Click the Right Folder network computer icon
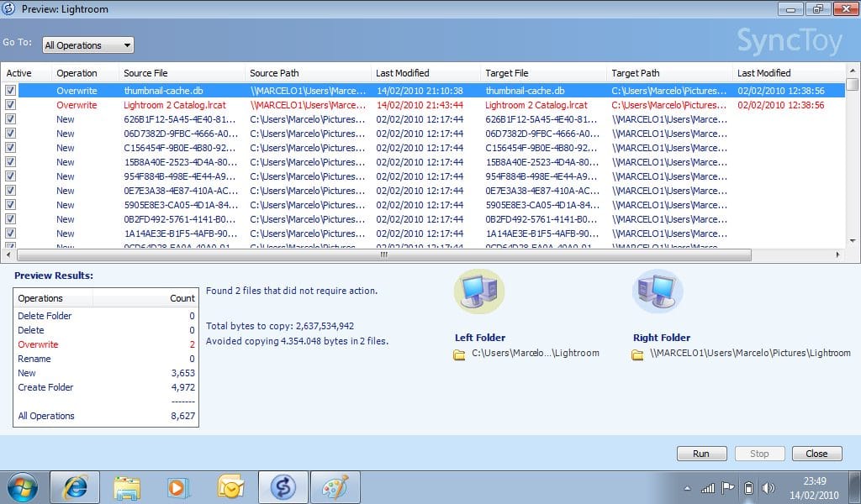The width and height of the screenshot is (861, 504). [658, 292]
